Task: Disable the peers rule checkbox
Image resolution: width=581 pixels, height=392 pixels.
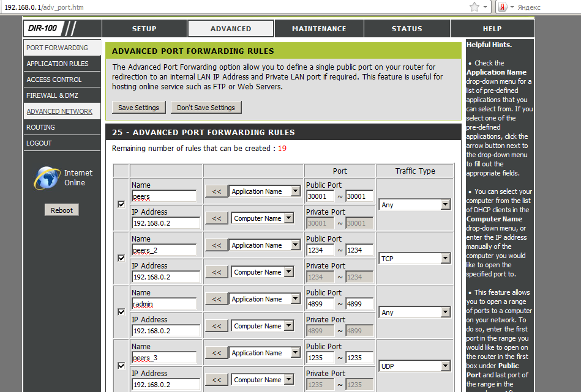Action: [121, 205]
